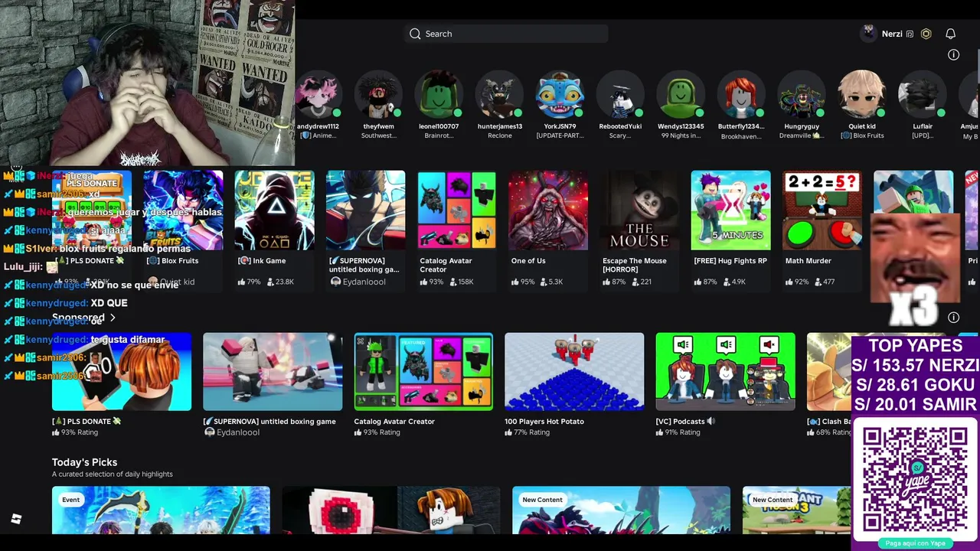This screenshot has height=551, width=980.
Task: Open VC Podcasts game thumbnail
Action: click(x=725, y=371)
